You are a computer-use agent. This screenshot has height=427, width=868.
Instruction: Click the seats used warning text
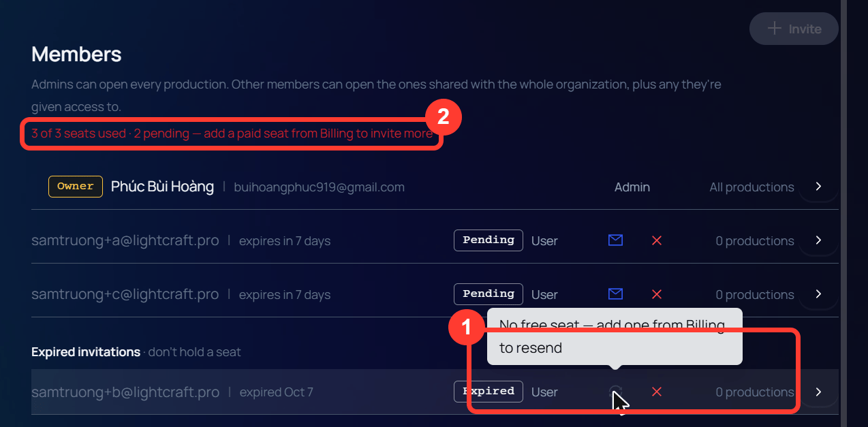(x=232, y=133)
